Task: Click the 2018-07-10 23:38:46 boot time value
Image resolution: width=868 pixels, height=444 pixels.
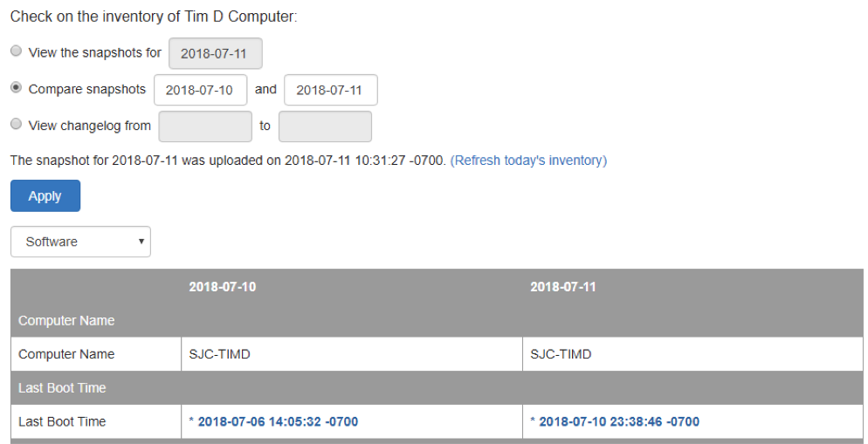Action: pos(619,421)
